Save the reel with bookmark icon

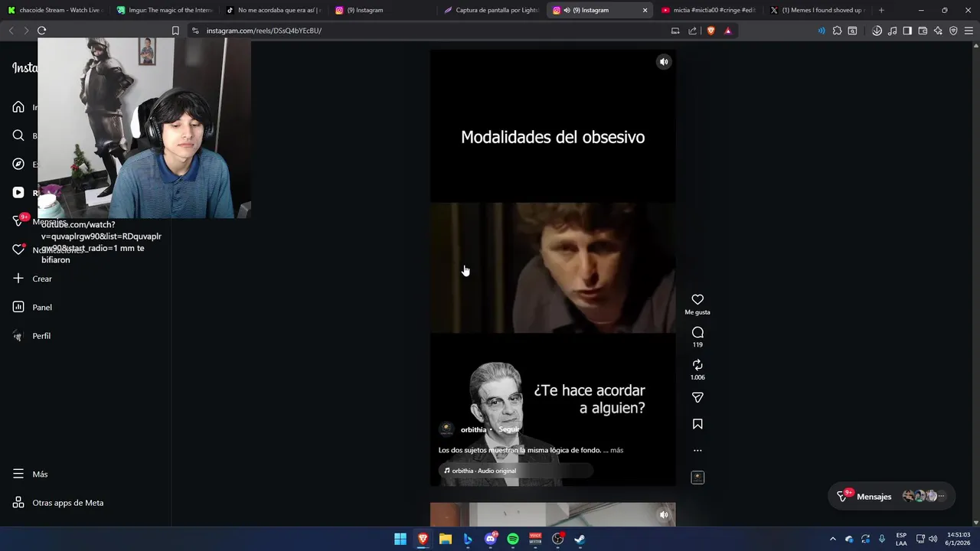click(697, 424)
